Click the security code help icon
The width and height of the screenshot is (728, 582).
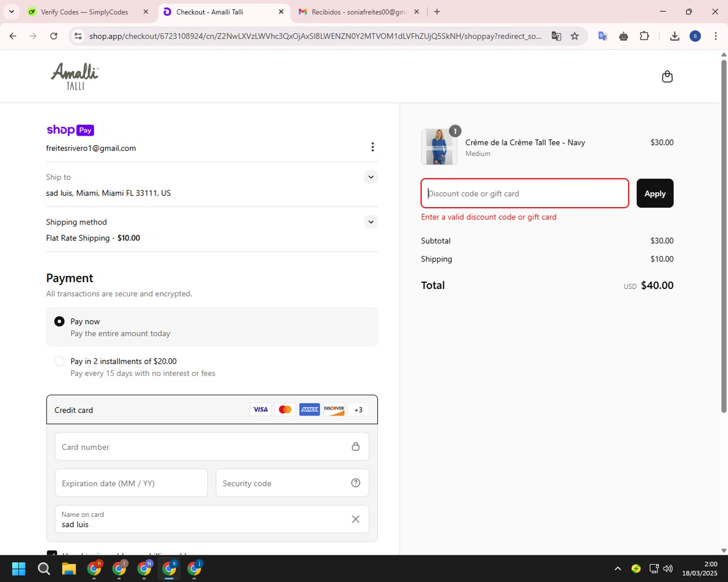pyautogui.click(x=356, y=483)
